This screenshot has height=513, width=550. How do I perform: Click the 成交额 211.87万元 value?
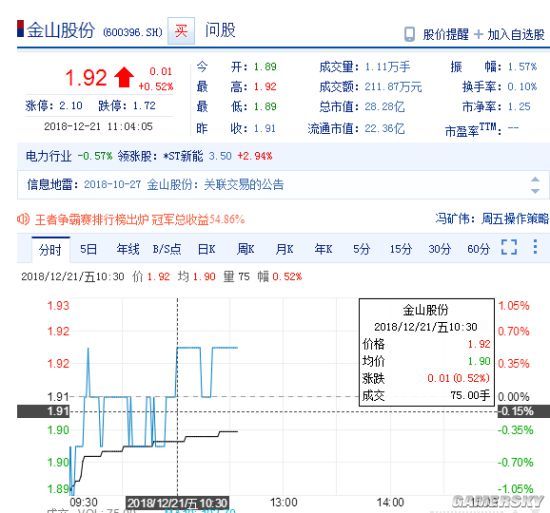click(393, 87)
